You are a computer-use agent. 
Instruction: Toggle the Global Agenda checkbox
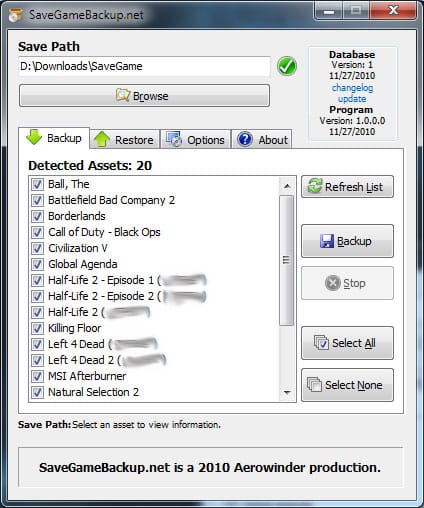tap(37, 264)
